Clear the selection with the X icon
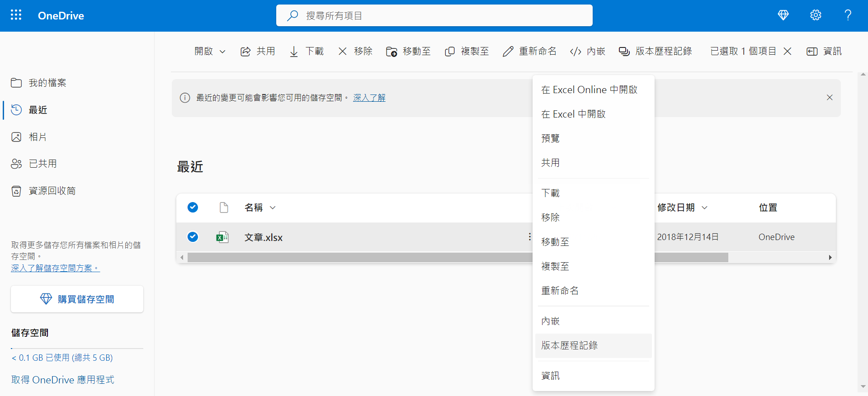868x396 pixels. click(x=788, y=52)
